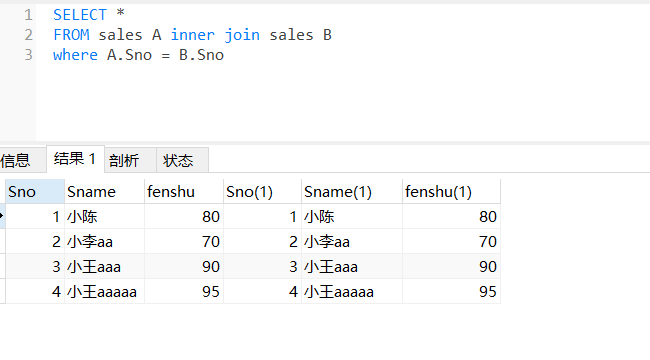Click on A.Sno in the where clause

coord(130,55)
